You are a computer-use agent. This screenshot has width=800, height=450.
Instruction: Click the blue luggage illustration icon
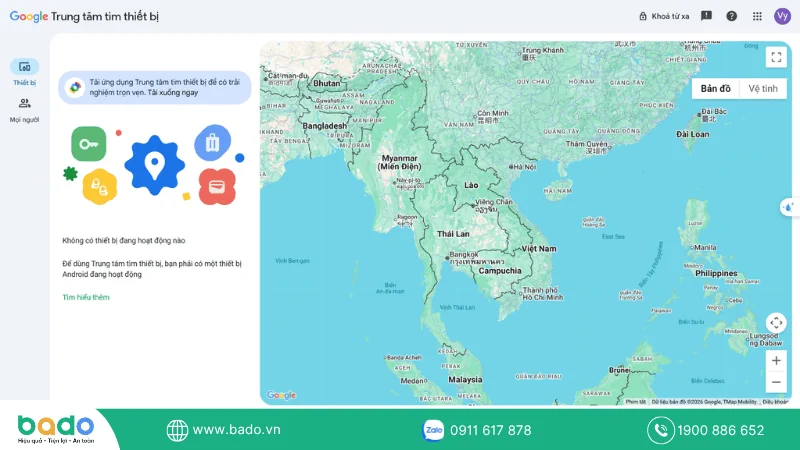click(212, 143)
